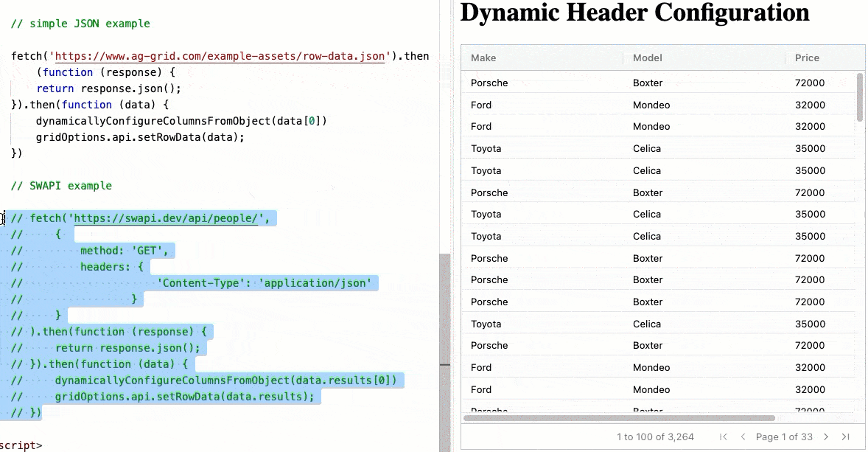Jump to the last grid page
868x452 pixels.
click(x=845, y=437)
